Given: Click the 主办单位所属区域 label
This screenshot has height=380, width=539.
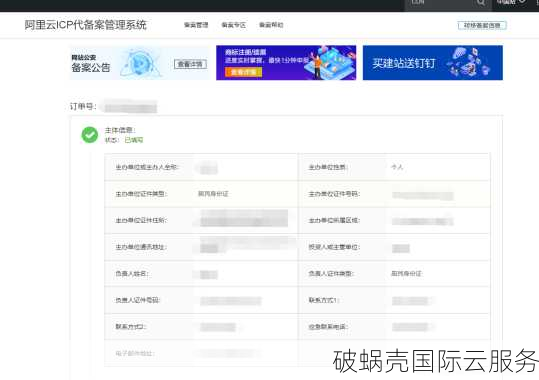Looking at the screenshot, I should click(x=334, y=220).
